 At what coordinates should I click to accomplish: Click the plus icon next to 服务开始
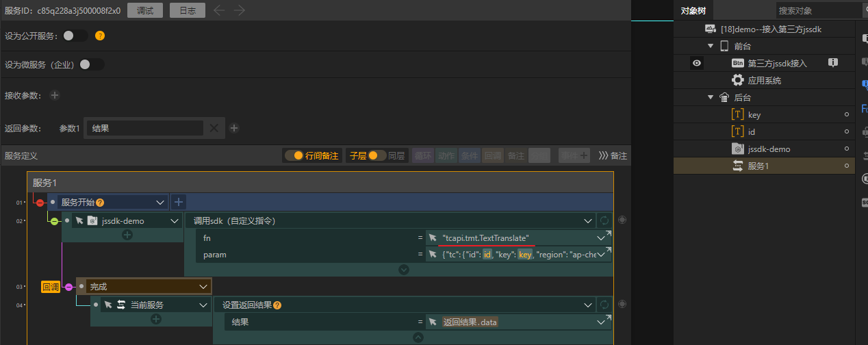coord(178,202)
